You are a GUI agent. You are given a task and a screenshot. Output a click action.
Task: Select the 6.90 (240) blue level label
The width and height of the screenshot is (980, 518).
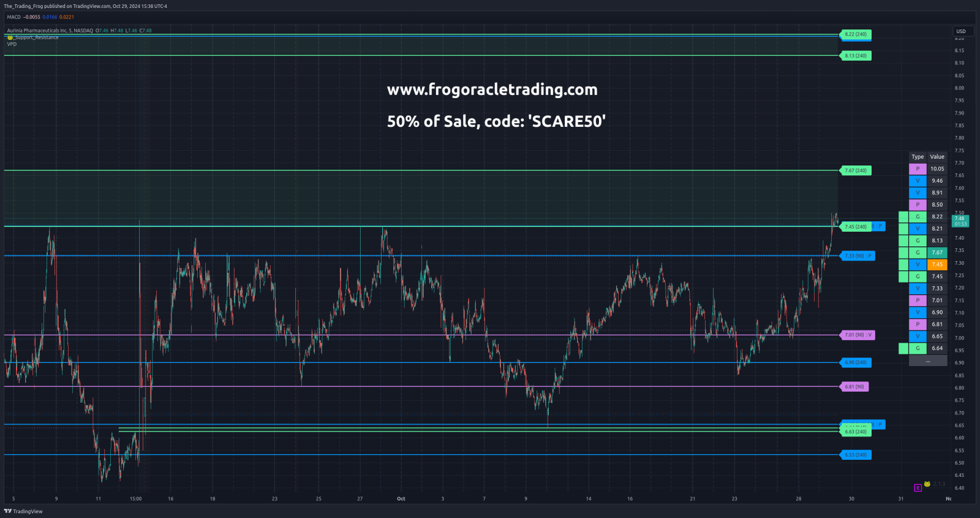point(856,362)
